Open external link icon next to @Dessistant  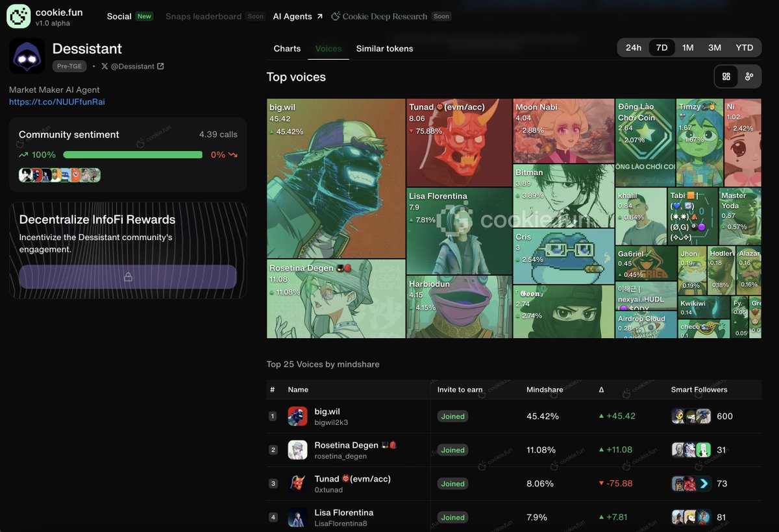click(x=160, y=66)
